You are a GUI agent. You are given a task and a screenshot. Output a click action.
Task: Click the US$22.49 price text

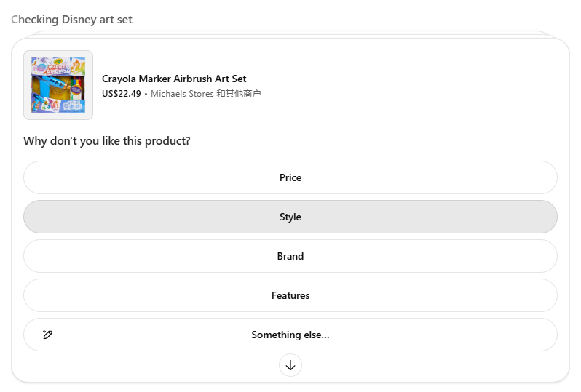point(122,94)
